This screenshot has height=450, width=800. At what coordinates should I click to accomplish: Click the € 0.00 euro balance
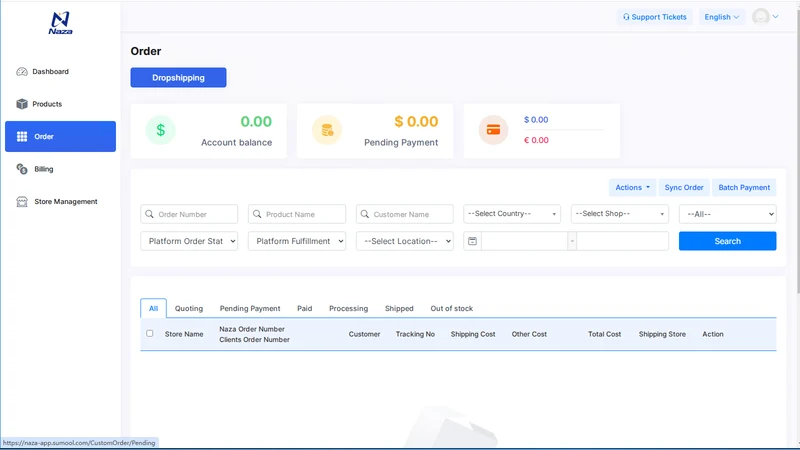pos(536,140)
